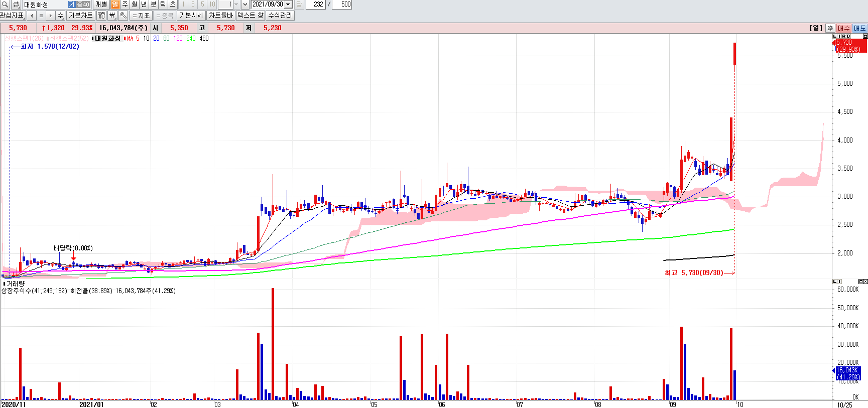Viewport: 868px width, 408px height.
Task: Switch to daily 일 period
Action: tap(115, 5)
